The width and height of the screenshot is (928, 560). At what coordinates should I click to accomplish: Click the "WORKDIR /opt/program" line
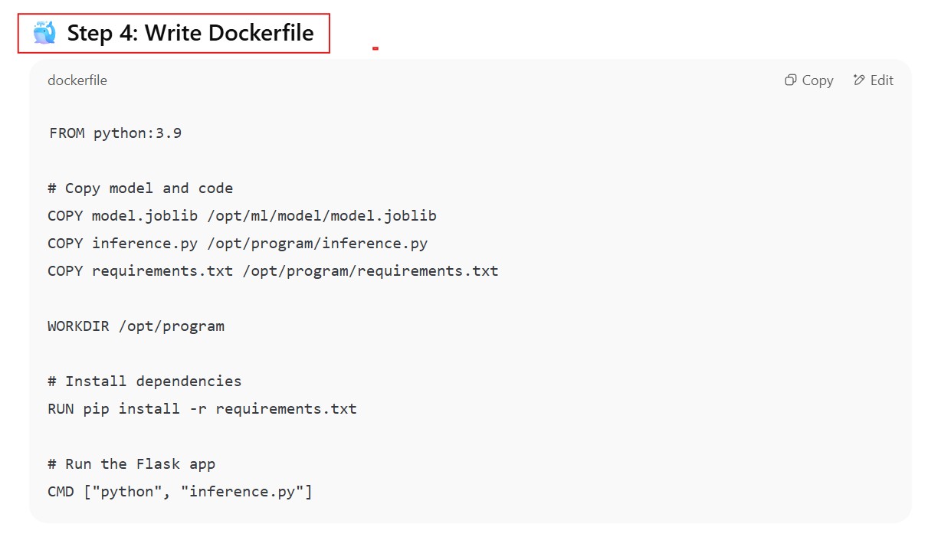click(136, 326)
